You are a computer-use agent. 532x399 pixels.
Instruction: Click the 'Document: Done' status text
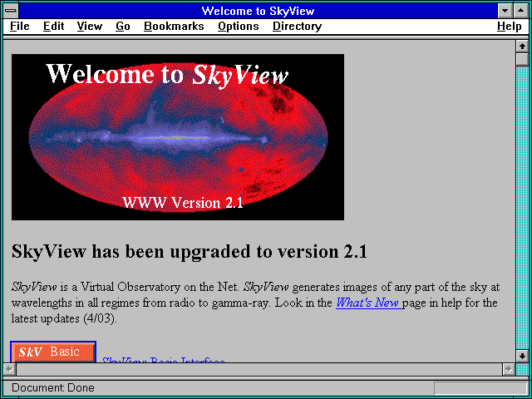53,387
